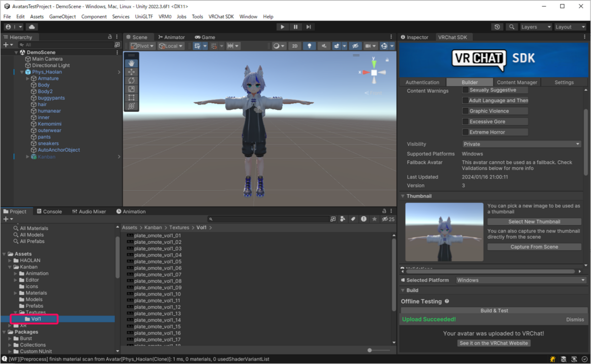Lock the Hierarchy panel

tap(110, 37)
